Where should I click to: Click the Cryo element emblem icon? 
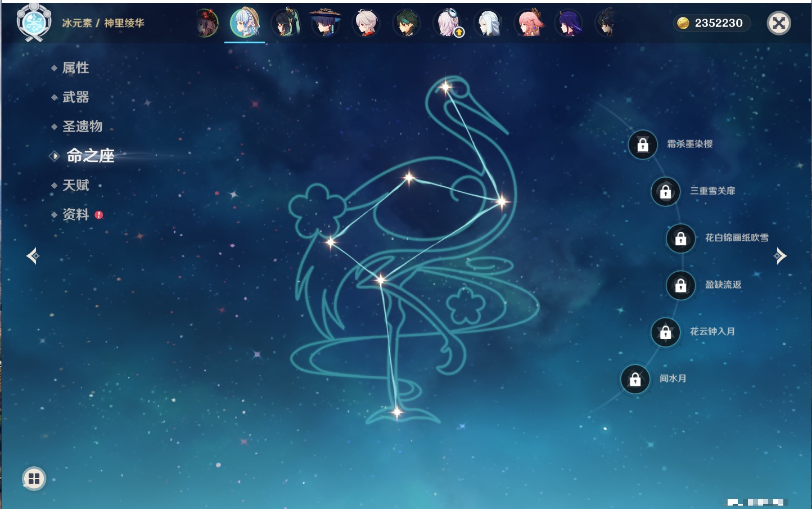(x=34, y=23)
